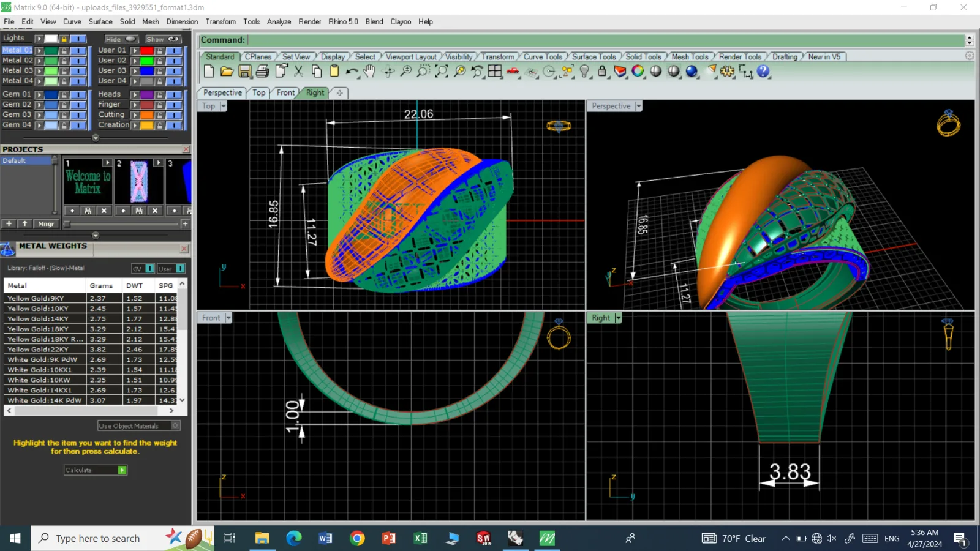Open the Front viewport title dropdown arrow

click(228, 318)
